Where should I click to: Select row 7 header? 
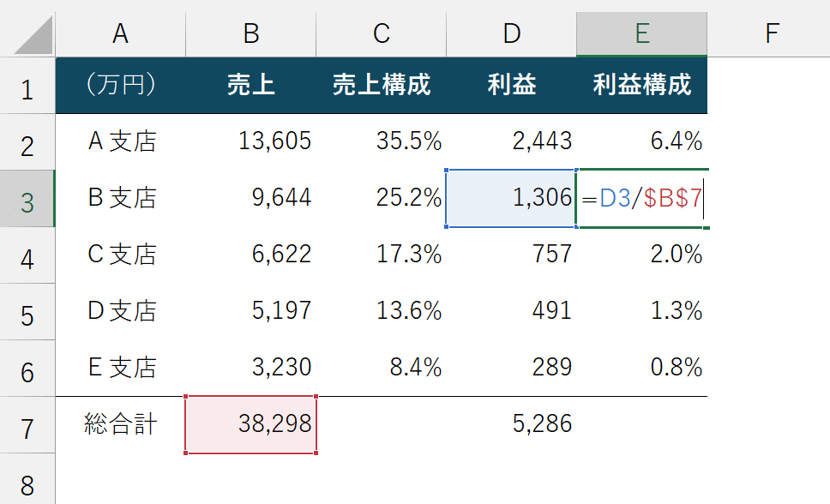tap(27, 425)
